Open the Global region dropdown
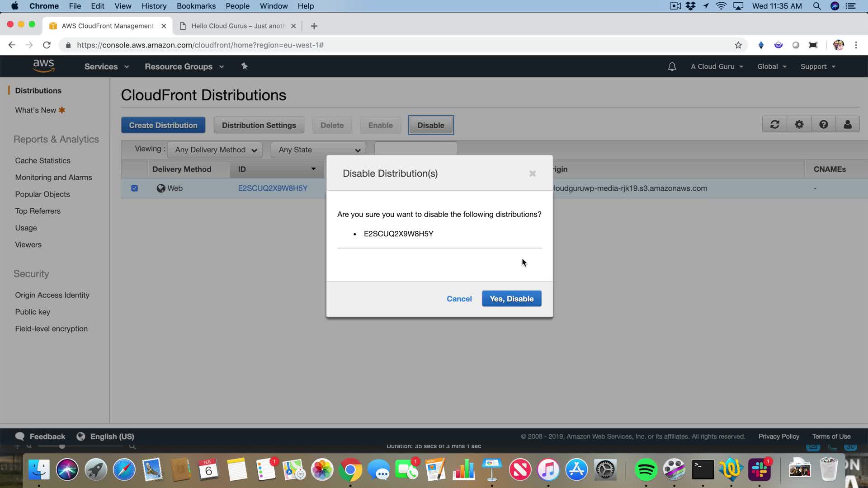Screen dimensions: 868x488 (x=772, y=66)
